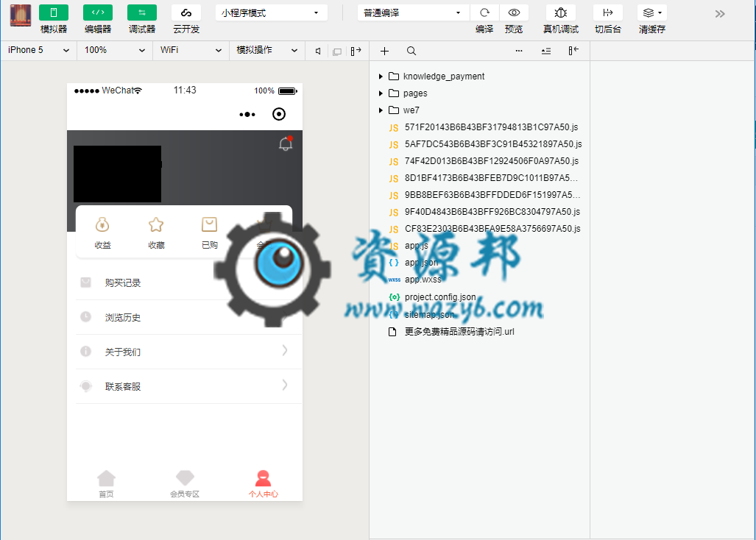Expand the we7 folder
Image resolution: width=756 pixels, height=540 pixels.
click(381, 110)
